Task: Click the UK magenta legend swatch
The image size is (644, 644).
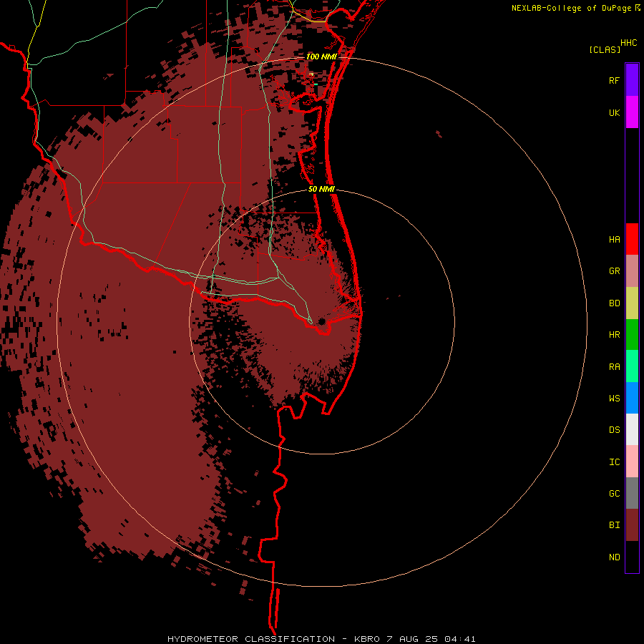Action: [632, 112]
